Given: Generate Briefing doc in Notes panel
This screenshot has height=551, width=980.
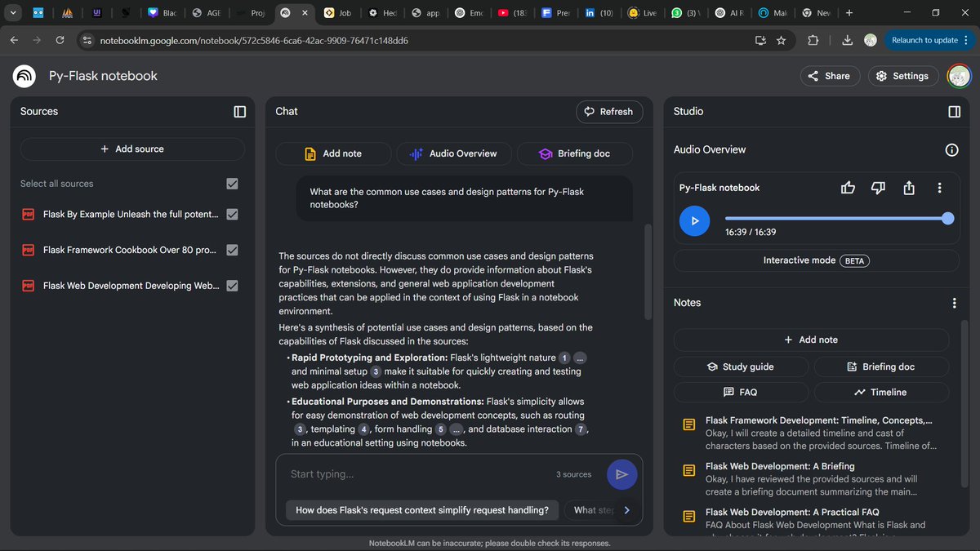Looking at the screenshot, I should (x=881, y=367).
